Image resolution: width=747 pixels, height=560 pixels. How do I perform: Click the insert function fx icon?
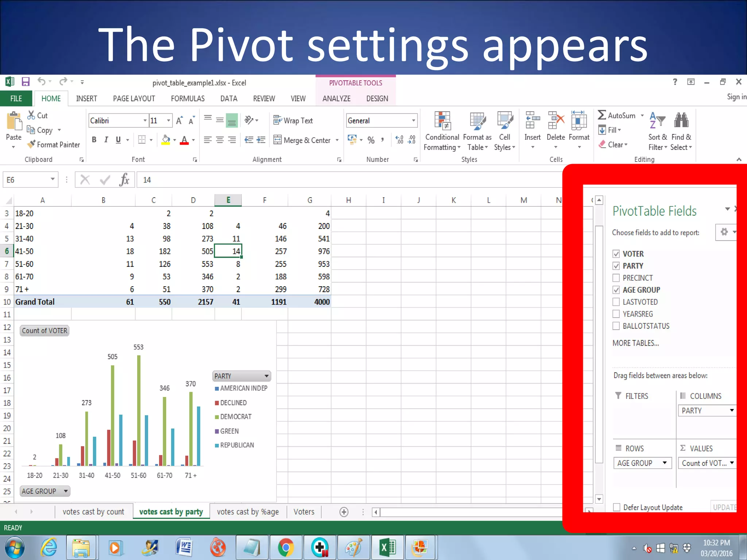click(124, 180)
